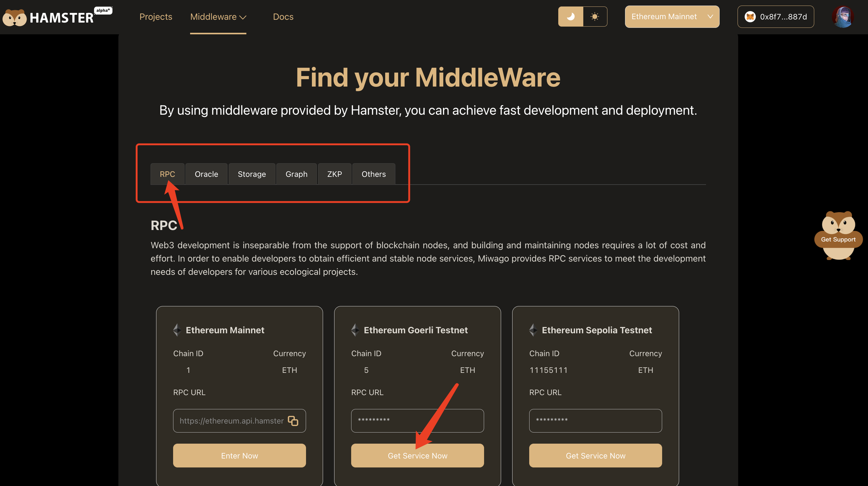
Task: Copy the Ethereum Mainnet RPC URL
Action: point(293,421)
